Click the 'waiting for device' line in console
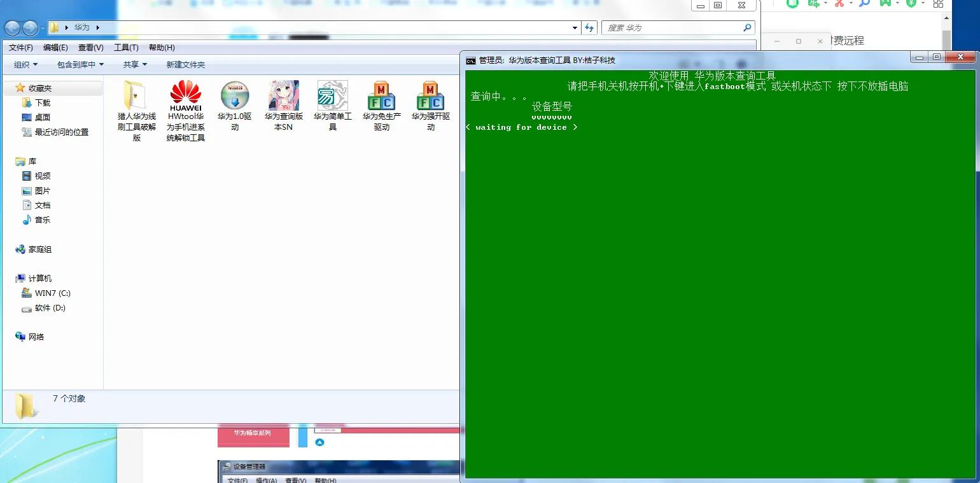 coord(521,127)
